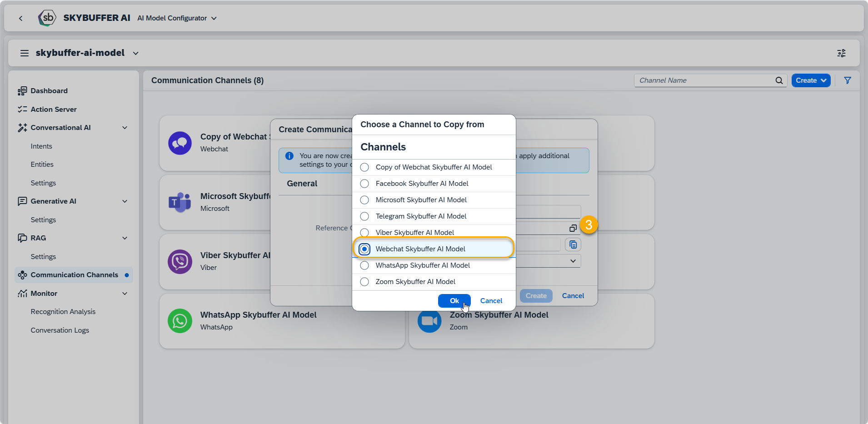Open the filter funnel icon
The height and width of the screenshot is (424, 868).
[848, 80]
